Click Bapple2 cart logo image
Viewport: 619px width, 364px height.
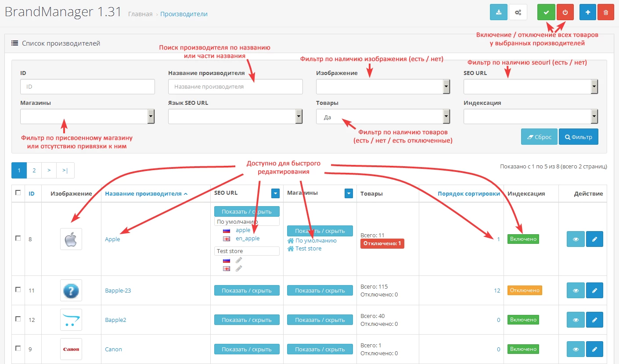point(71,320)
